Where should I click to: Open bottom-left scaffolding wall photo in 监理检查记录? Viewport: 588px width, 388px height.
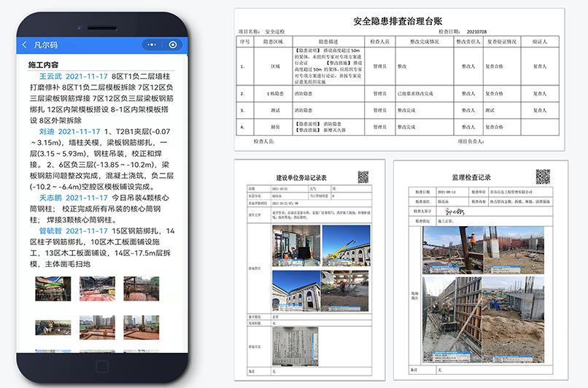tap(452, 319)
